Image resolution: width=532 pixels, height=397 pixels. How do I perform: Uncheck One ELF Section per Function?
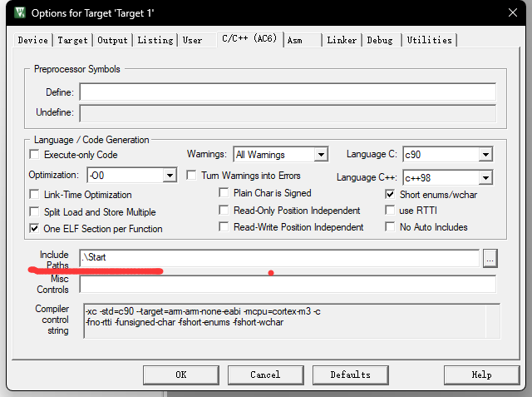(x=35, y=229)
